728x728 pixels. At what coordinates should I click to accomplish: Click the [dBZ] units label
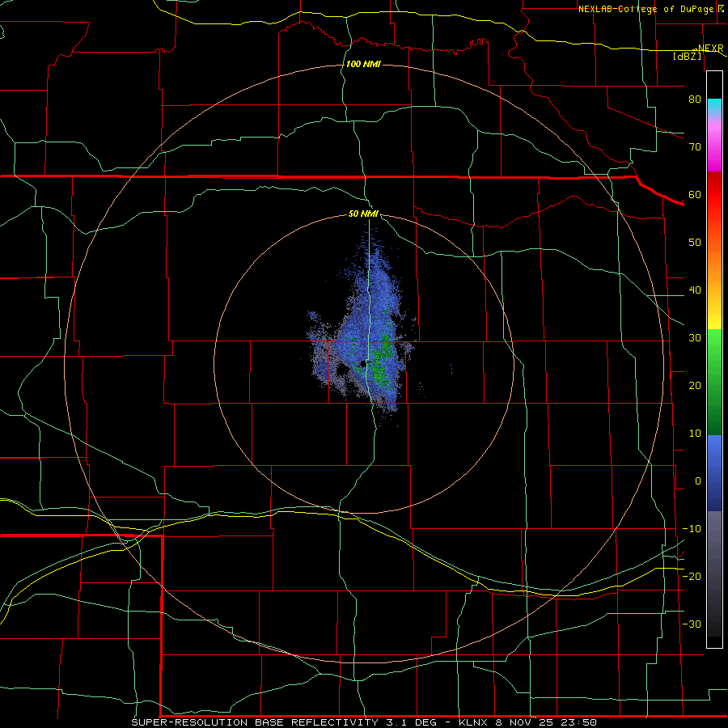[687, 56]
